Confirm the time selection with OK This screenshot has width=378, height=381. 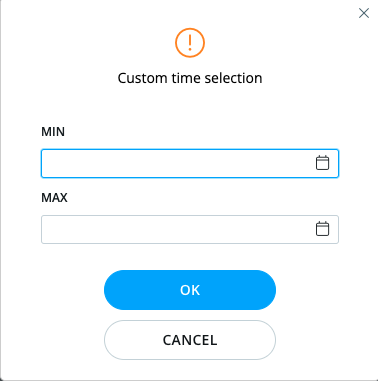190,290
